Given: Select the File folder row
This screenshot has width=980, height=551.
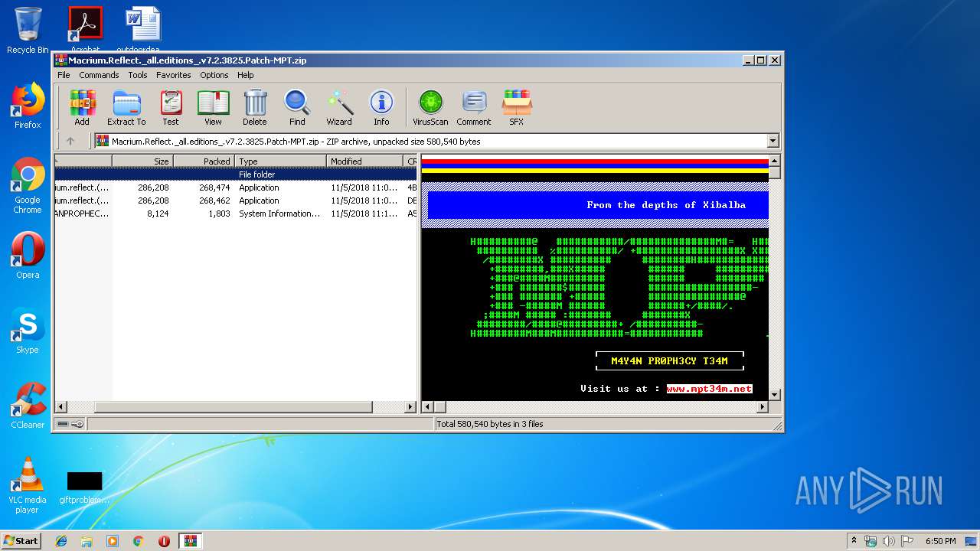Looking at the screenshot, I should (236, 174).
